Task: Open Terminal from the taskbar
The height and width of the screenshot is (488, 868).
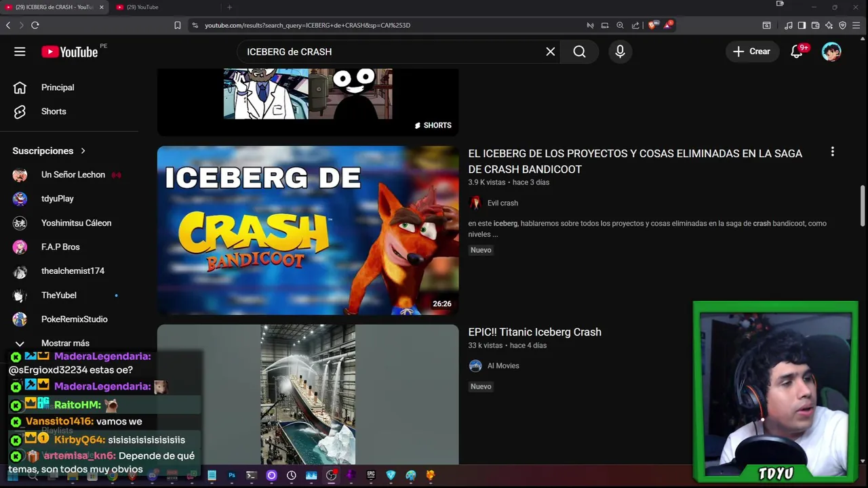Action: tap(251, 475)
